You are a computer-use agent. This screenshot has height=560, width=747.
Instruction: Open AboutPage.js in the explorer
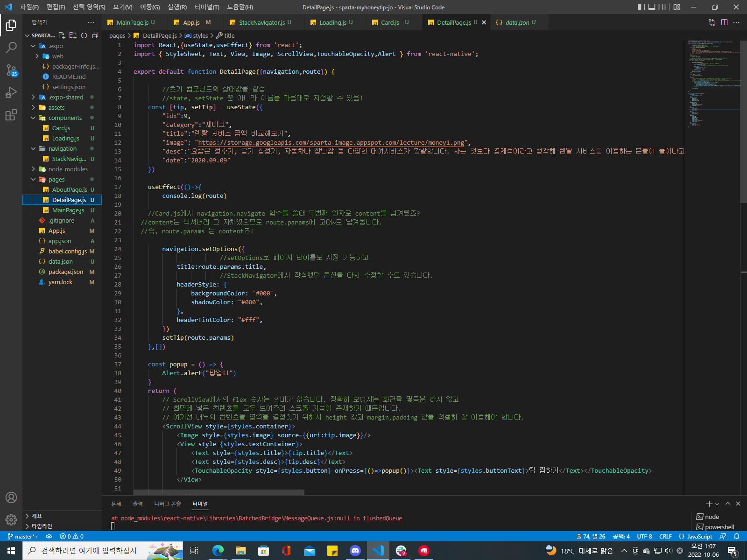70,189
